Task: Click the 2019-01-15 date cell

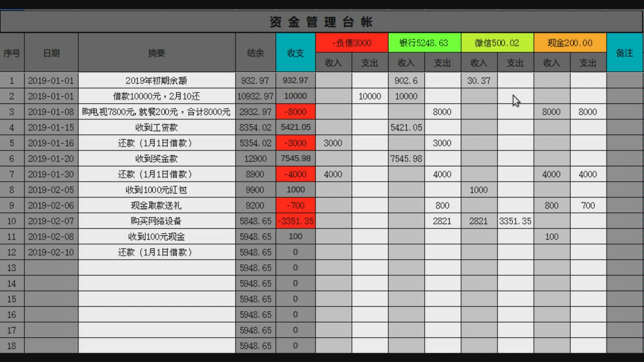Action: 51,128
